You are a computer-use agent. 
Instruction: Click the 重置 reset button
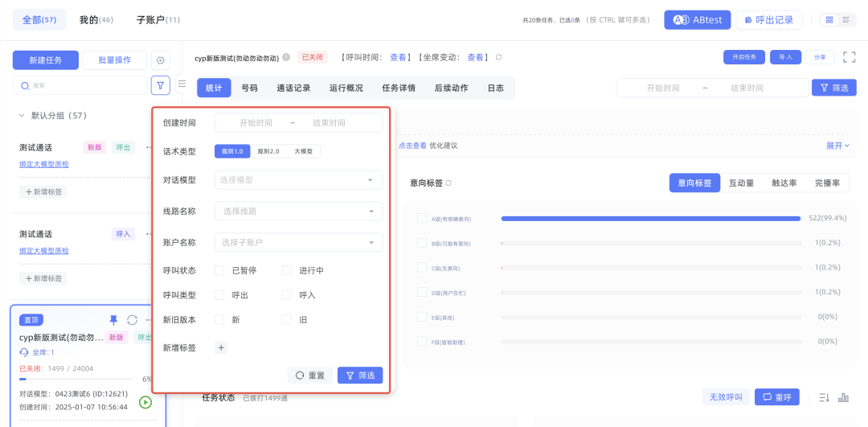(309, 376)
